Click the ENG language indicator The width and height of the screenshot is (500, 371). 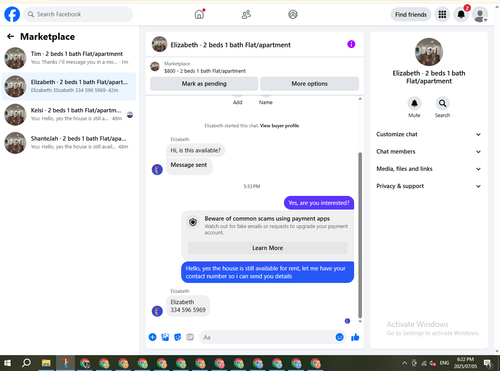point(444,363)
